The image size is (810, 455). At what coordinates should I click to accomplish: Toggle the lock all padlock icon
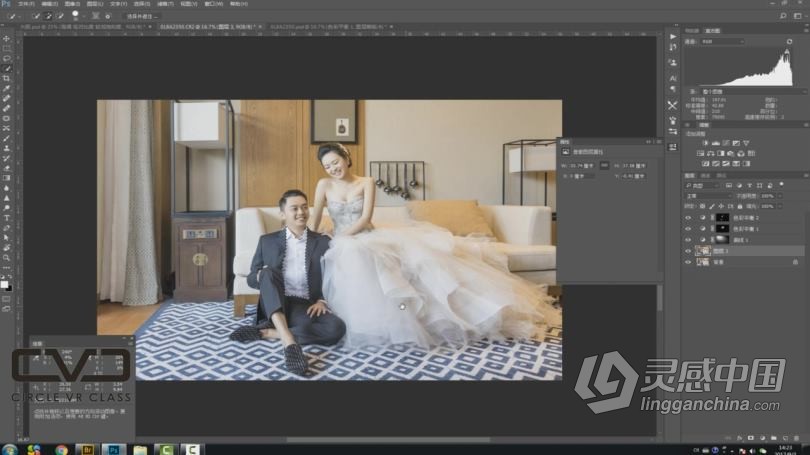tap(740, 206)
